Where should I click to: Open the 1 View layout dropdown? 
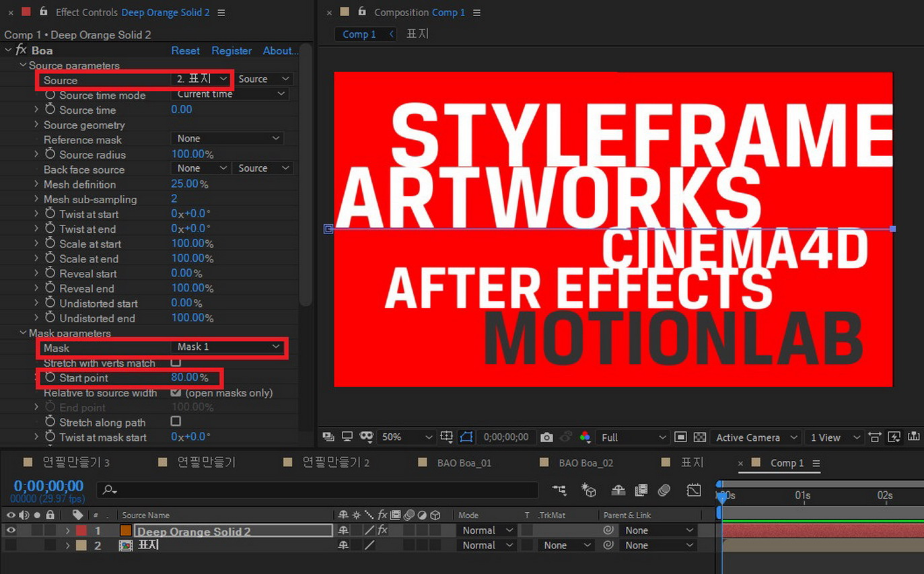[x=834, y=437]
